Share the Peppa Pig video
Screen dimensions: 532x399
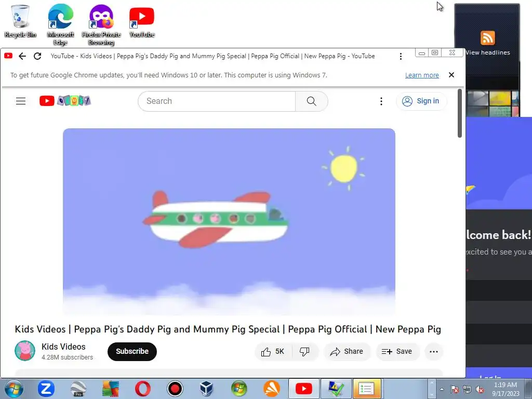pos(347,352)
